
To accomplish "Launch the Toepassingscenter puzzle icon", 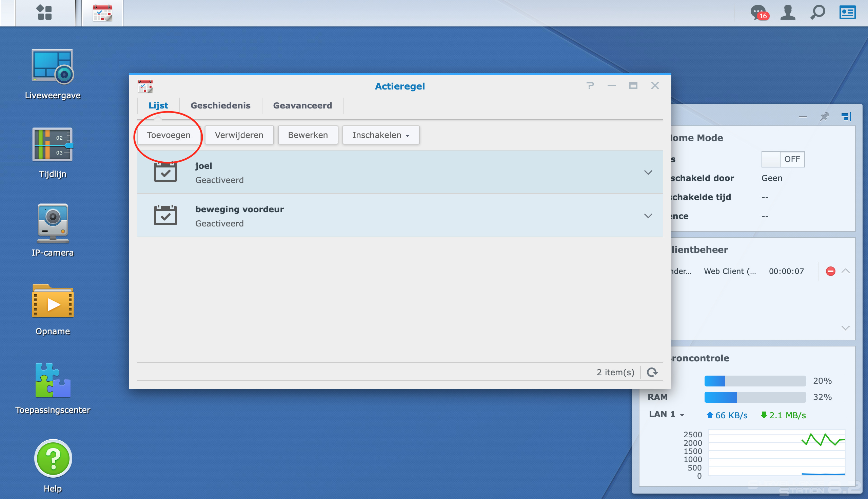I will point(53,380).
